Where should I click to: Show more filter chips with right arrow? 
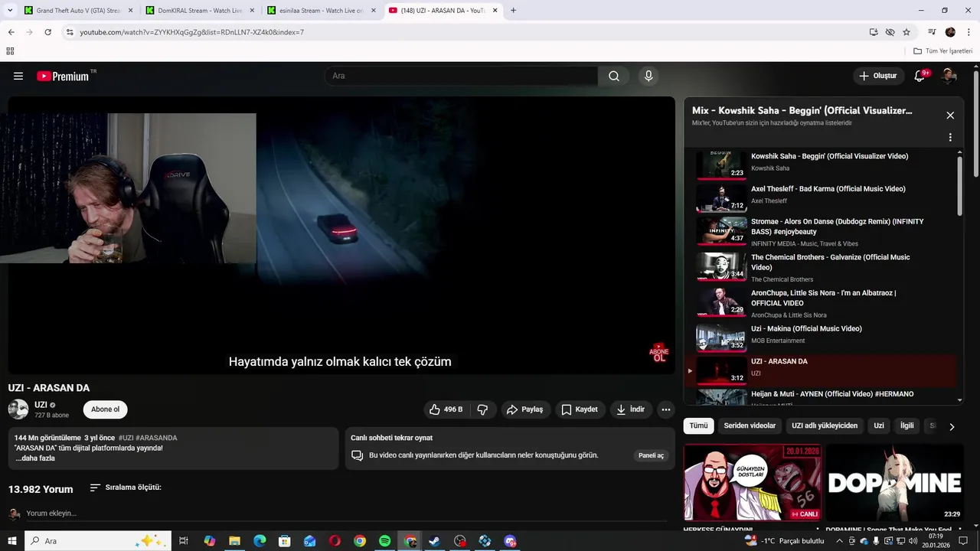952,426
